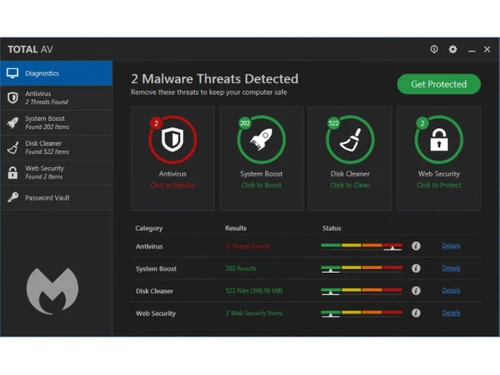Open Details for the Web Security row
Image resolution: width=500 pixels, height=375 pixels.
(451, 313)
